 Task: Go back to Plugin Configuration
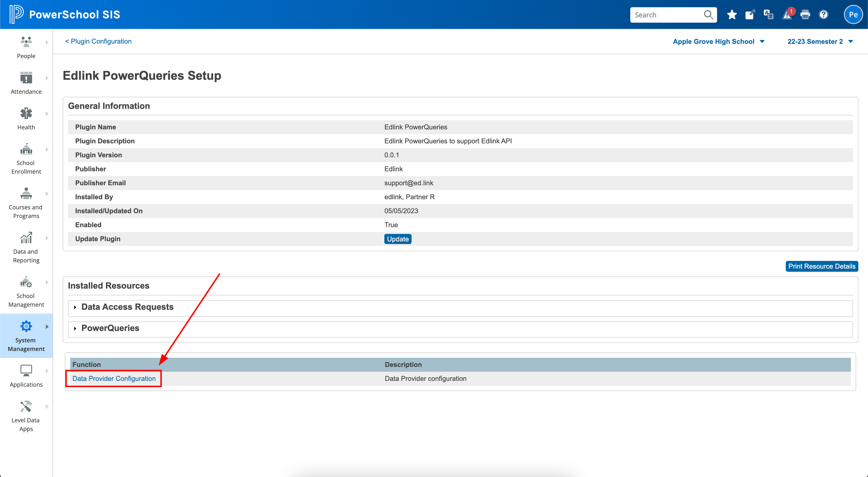98,41
